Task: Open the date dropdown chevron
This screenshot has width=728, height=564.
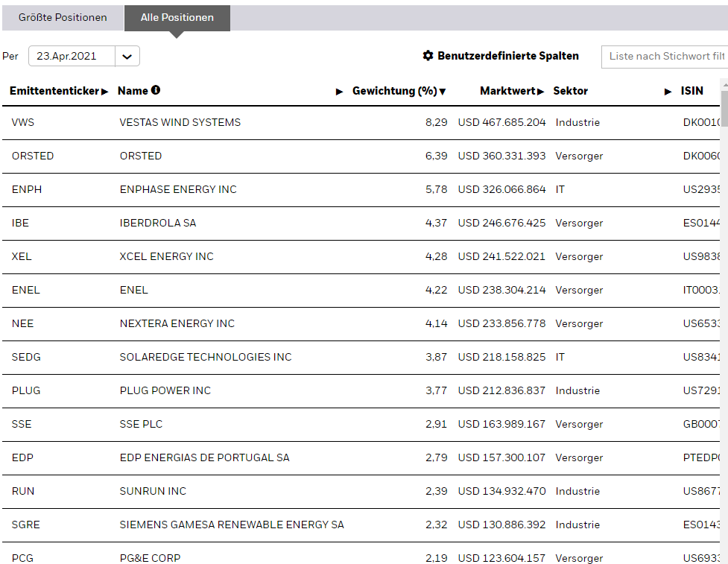Action: tap(127, 57)
